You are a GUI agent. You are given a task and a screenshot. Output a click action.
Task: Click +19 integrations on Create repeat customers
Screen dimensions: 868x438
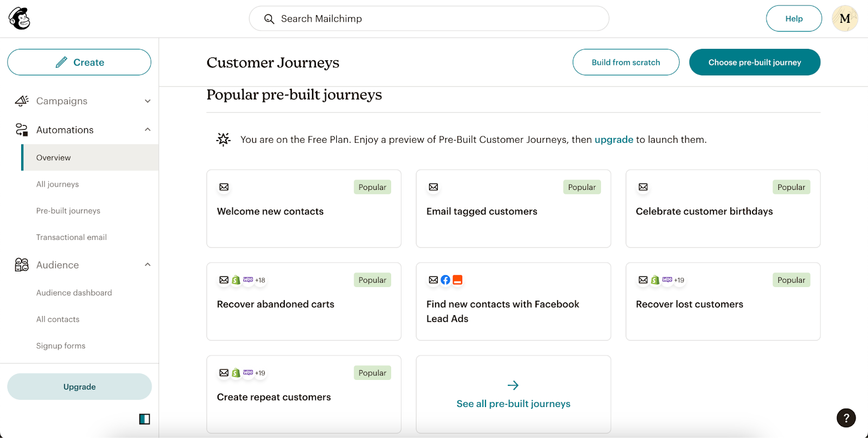point(260,373)
